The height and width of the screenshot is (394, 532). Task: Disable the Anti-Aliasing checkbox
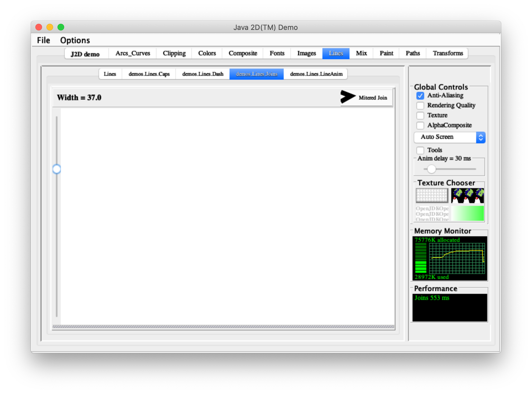420,96
